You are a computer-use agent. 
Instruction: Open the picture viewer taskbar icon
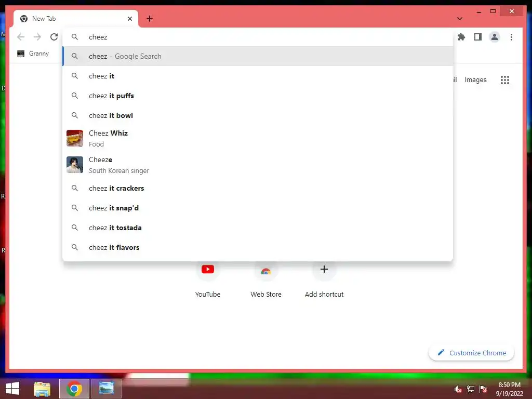(x=106, y=389)
